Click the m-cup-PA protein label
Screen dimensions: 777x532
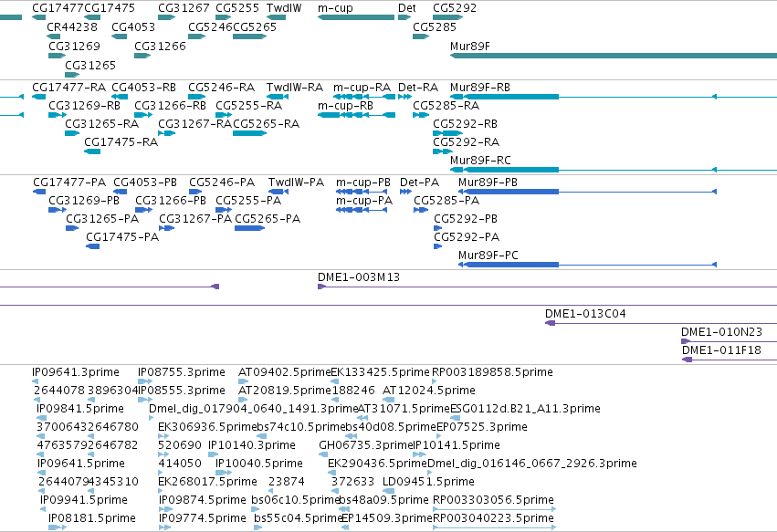[364, 201]
